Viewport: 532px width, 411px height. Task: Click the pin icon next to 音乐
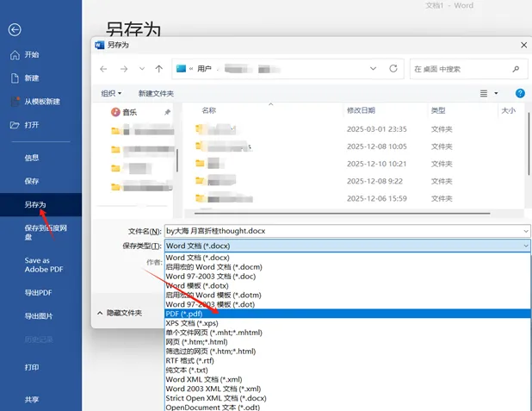[167, 112]
